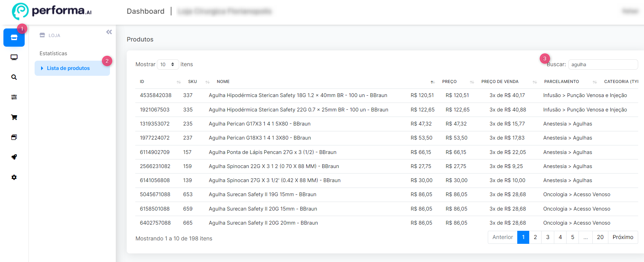Open the store section icon in sidebar

coord(14,37)
